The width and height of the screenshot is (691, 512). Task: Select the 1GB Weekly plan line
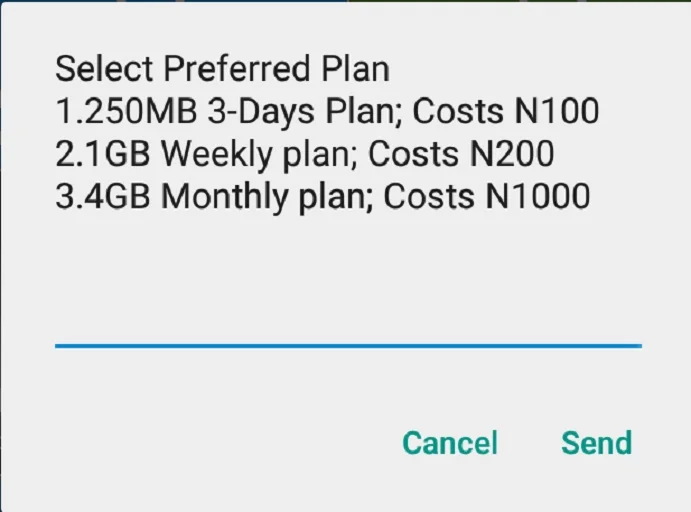(x=305, y=154)
